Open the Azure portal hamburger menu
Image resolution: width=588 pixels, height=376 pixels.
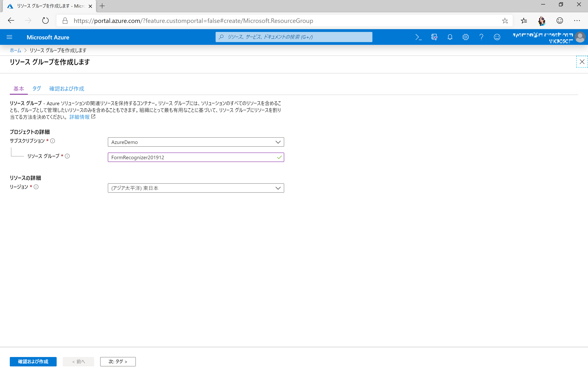[9, 37]
